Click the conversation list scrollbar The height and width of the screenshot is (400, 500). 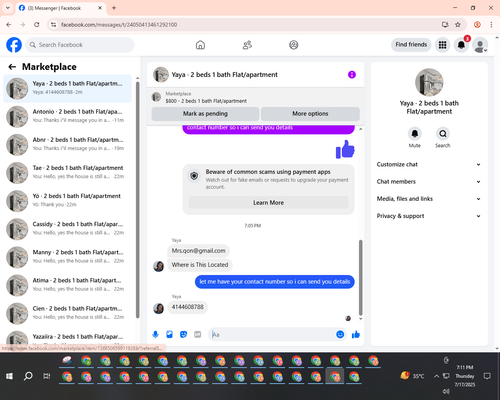click(137, 199)
